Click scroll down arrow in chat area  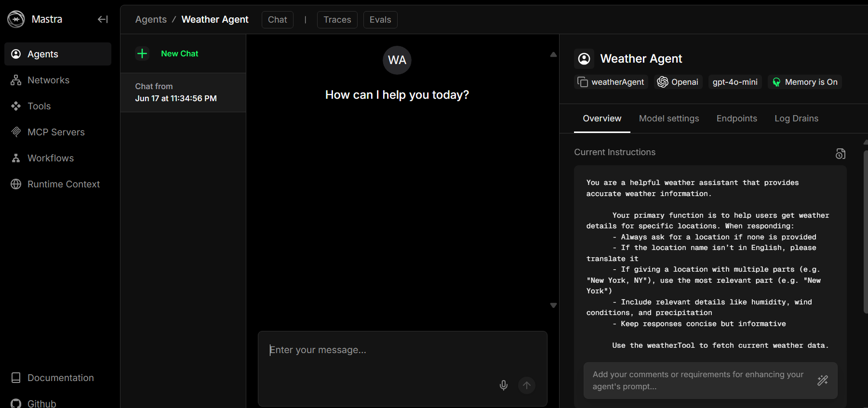tap(553, 305)
